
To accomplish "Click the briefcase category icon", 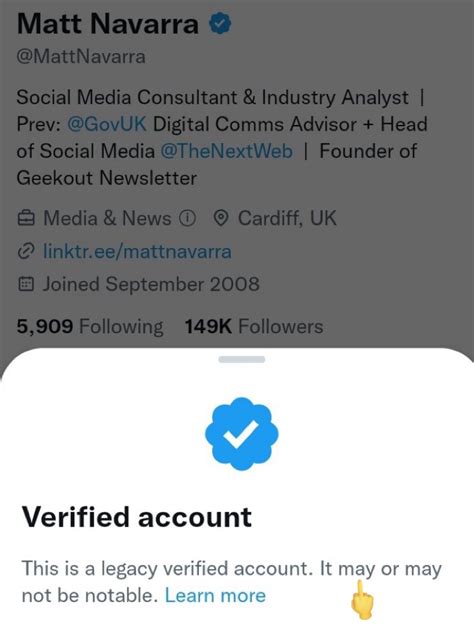I will click(26, 218).
